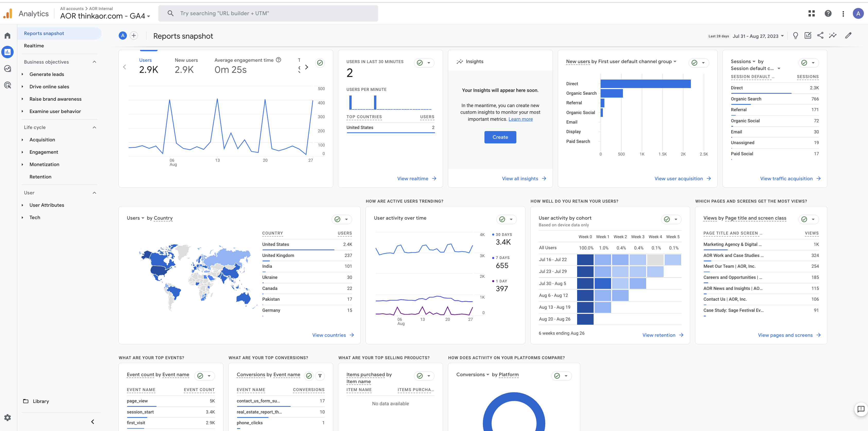Click the All accounts breadcrumb
Image resolution: width=868 pixels, height=431 pixels.
click(x=72, y=8)
